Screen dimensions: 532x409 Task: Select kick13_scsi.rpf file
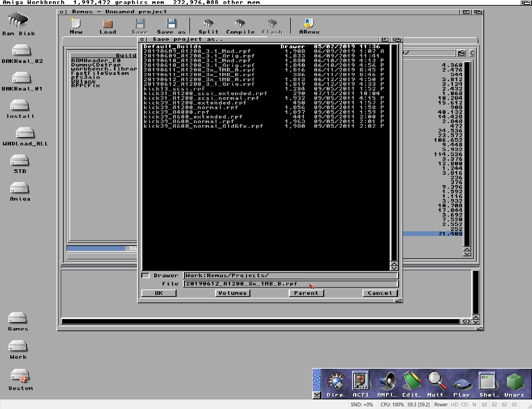pos(266,89)
